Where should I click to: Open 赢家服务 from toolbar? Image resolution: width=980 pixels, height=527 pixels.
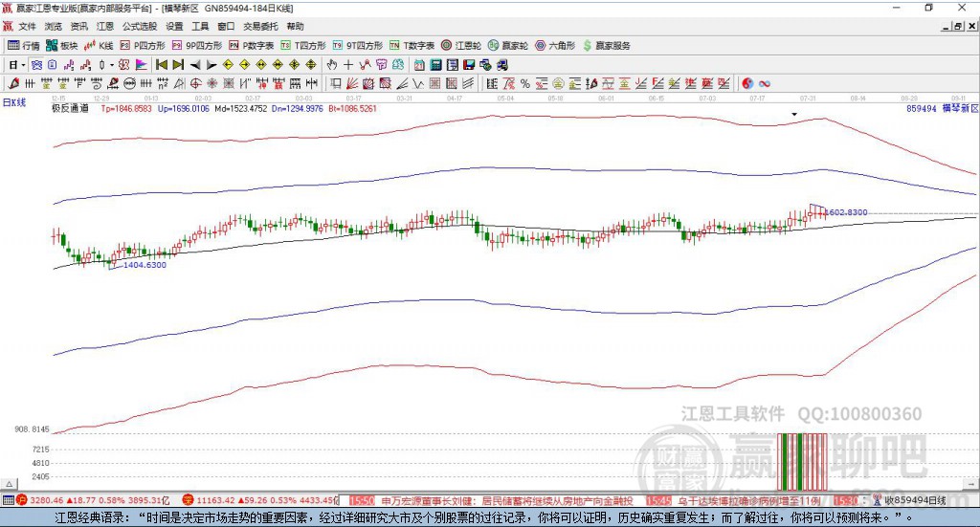click(x=607, y=46)
